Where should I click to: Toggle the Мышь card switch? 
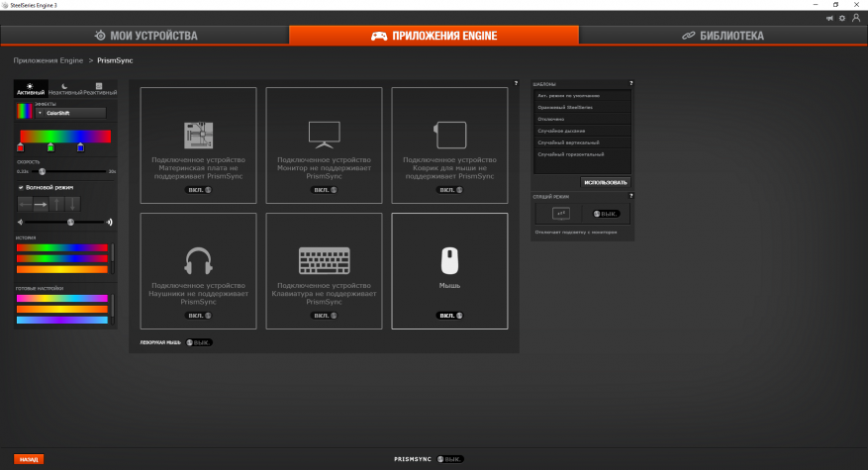pos(449,316)
